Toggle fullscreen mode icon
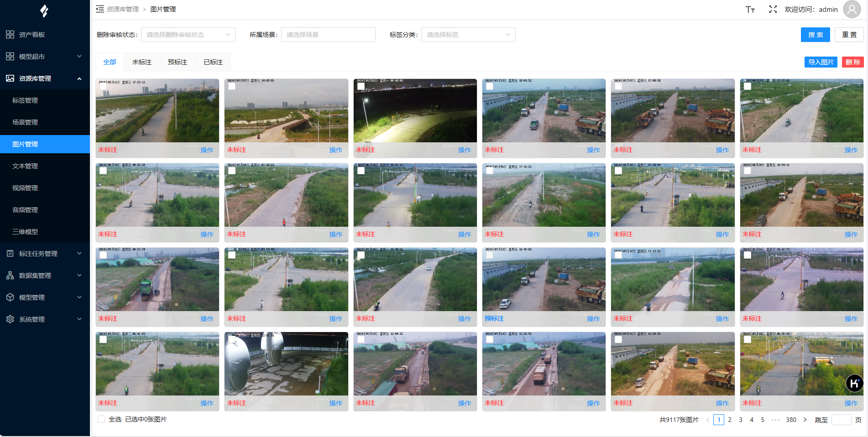The width and height of the screenshot is (868, 437). (x=773, y=10)
